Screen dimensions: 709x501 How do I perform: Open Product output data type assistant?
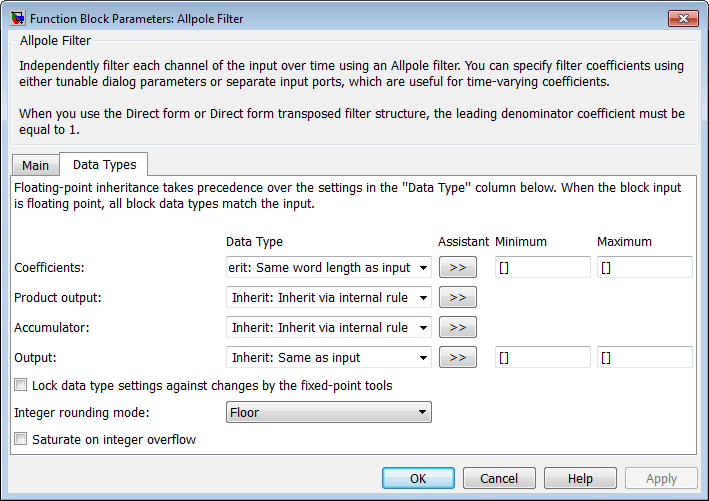[x=457, y=297]
